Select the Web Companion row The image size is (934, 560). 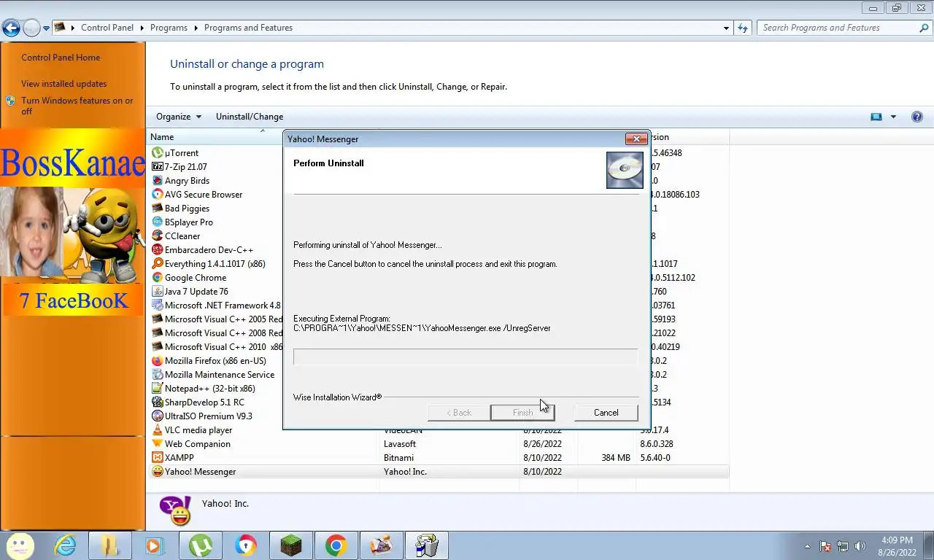[x=439, y=444]
